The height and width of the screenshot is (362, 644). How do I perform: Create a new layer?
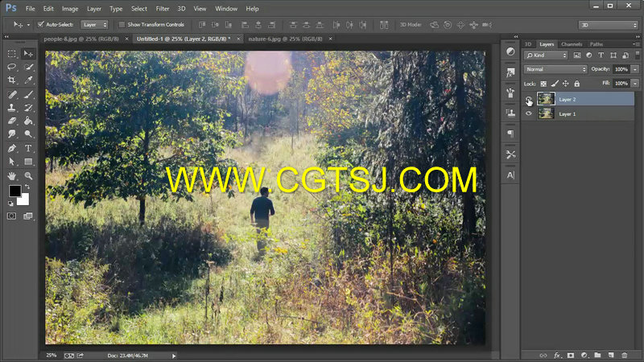(x=611, y=355)
